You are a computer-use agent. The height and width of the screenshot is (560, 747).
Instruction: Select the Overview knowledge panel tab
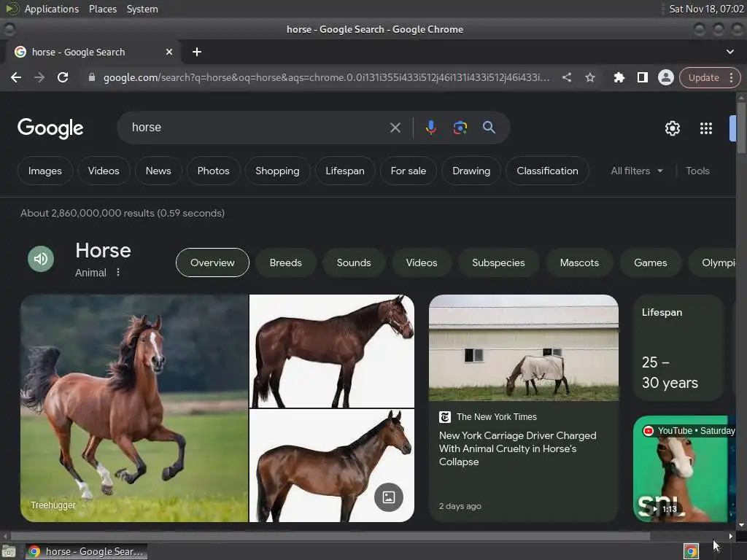coord(212,262)
